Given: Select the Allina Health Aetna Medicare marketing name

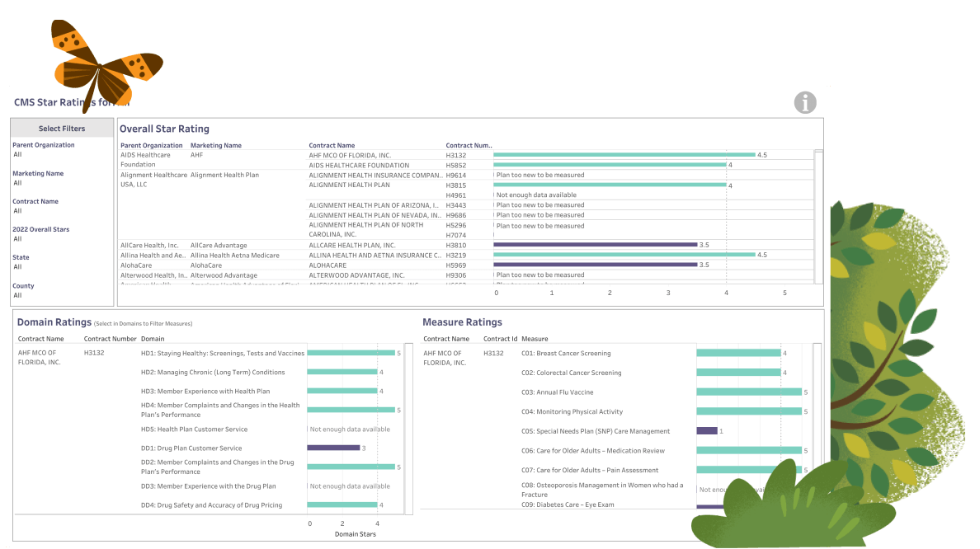Looking at the screenshot, I should click(x=234, y=256).
